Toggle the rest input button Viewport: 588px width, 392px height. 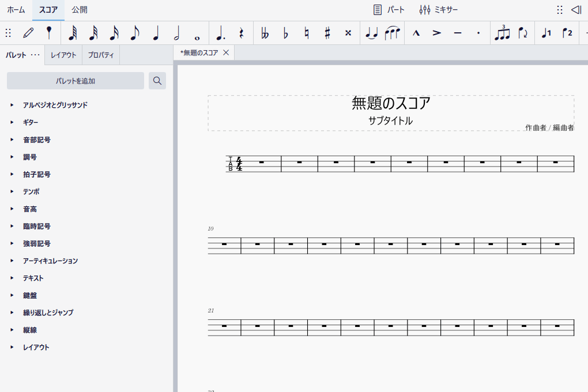point(242,33)
